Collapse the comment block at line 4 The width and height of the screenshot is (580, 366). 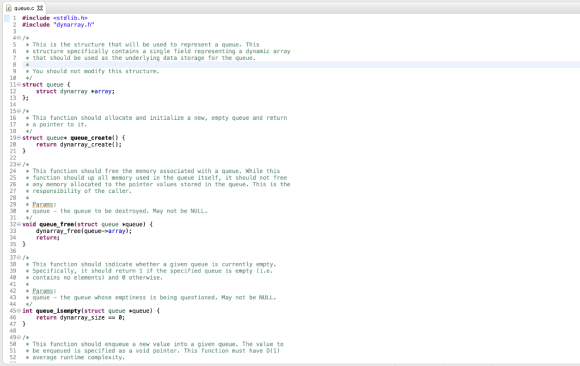point(19,38)
